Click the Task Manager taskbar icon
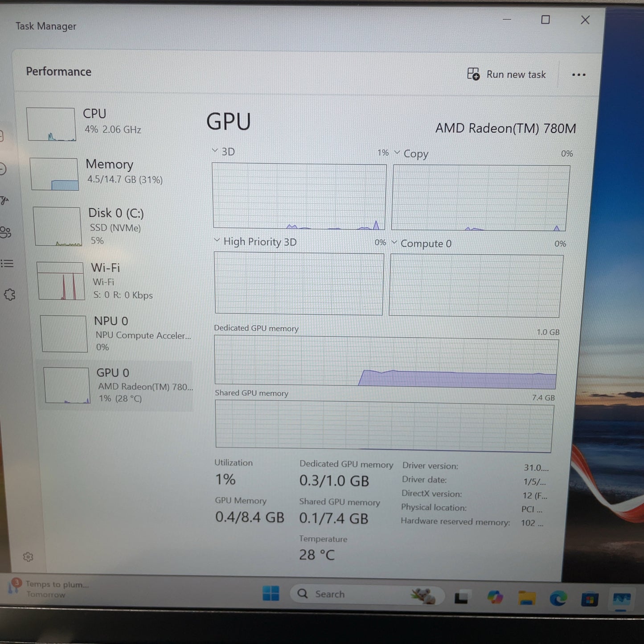 pos(622,600)
